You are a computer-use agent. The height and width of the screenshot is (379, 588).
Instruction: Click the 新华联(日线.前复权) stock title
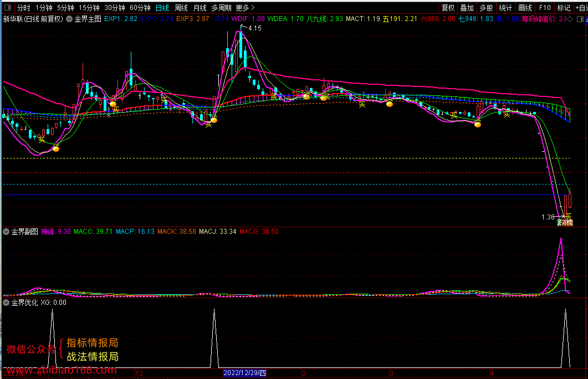click(33, 19)
